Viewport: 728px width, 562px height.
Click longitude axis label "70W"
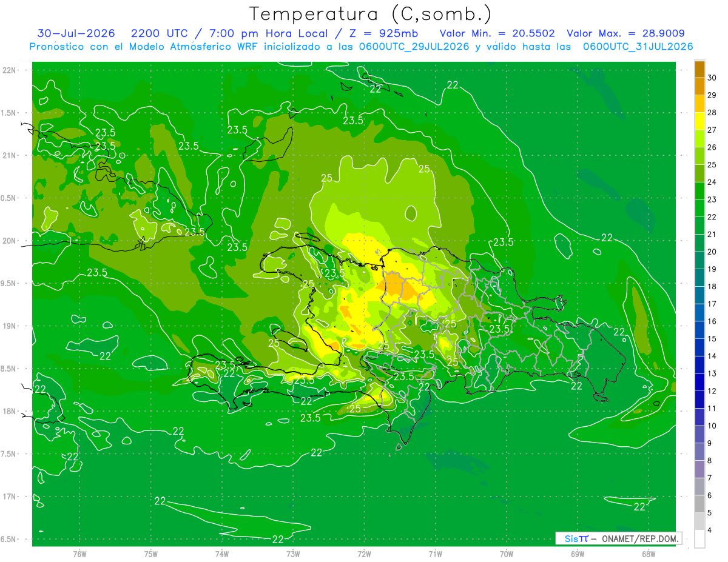(507, 554)
